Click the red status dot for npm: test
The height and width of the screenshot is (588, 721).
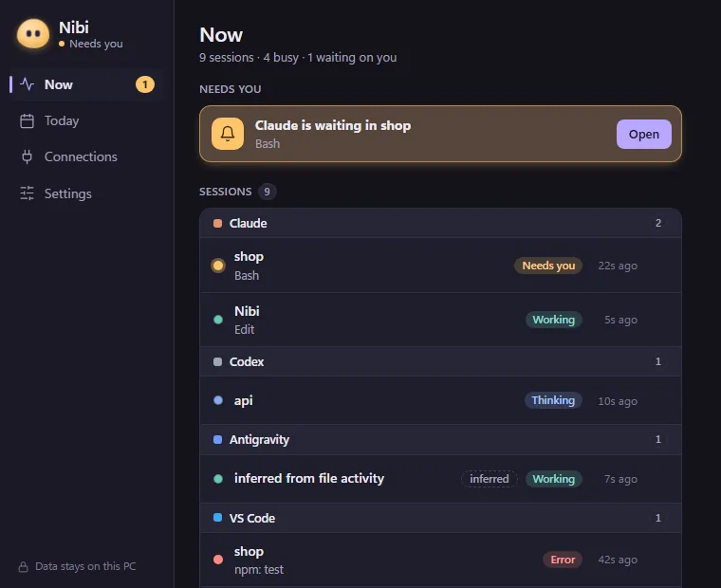pyautogui.click(x=218, y=560)
